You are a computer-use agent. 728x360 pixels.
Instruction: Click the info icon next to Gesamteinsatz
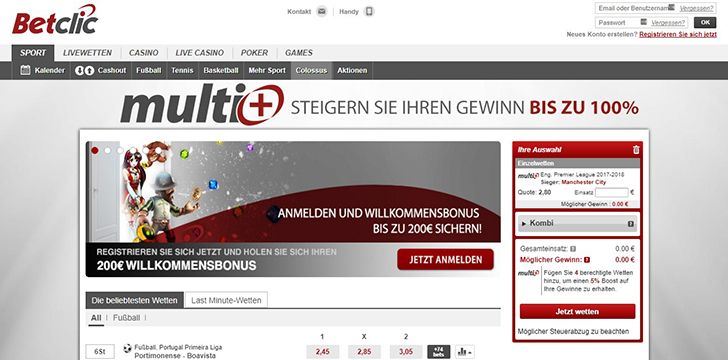coord(573,249)
